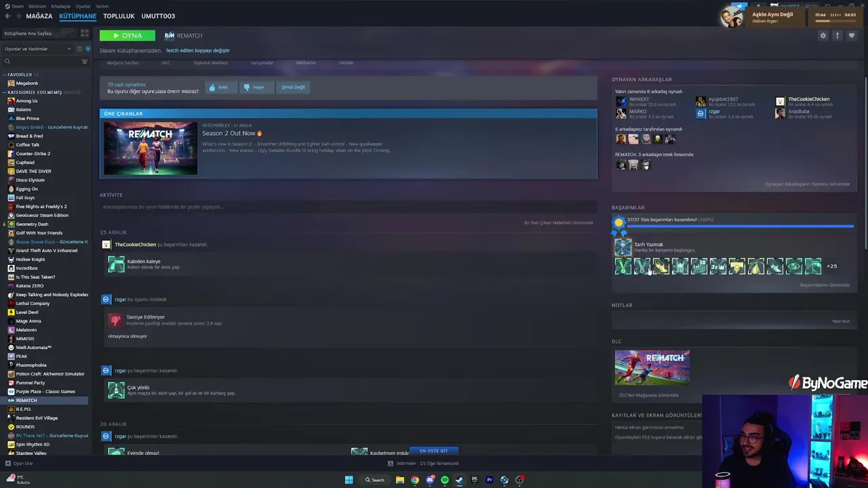Screen dimensions: 868x488
Task: Select Hollow Knight in the library
Action: coord(31,260)
